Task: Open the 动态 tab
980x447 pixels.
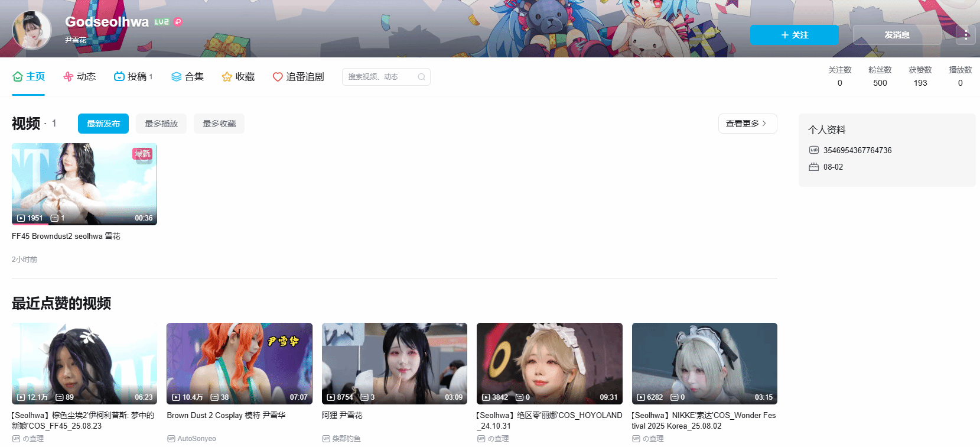Action: (x=79, y=77)
